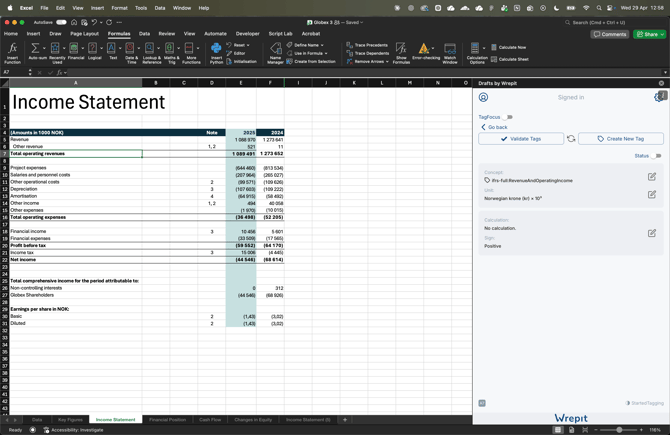Edit the Unit field in Wrepit
670x435 pixels.
652,194
